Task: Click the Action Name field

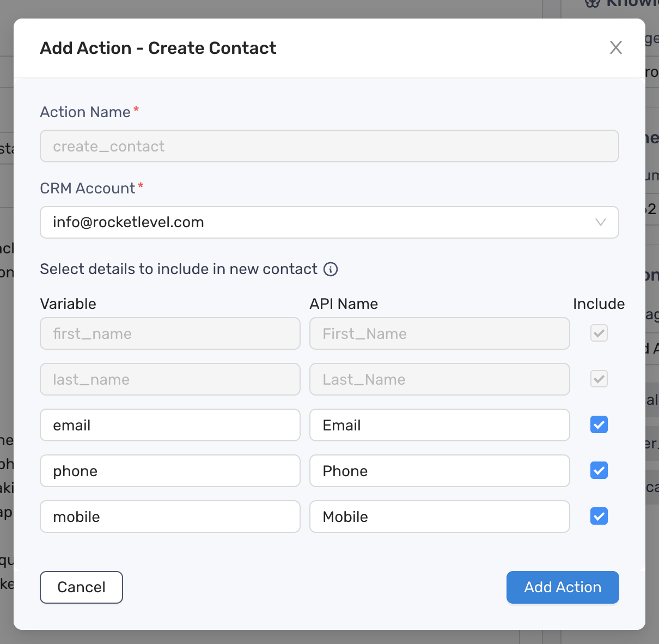Action: [329, 146]
